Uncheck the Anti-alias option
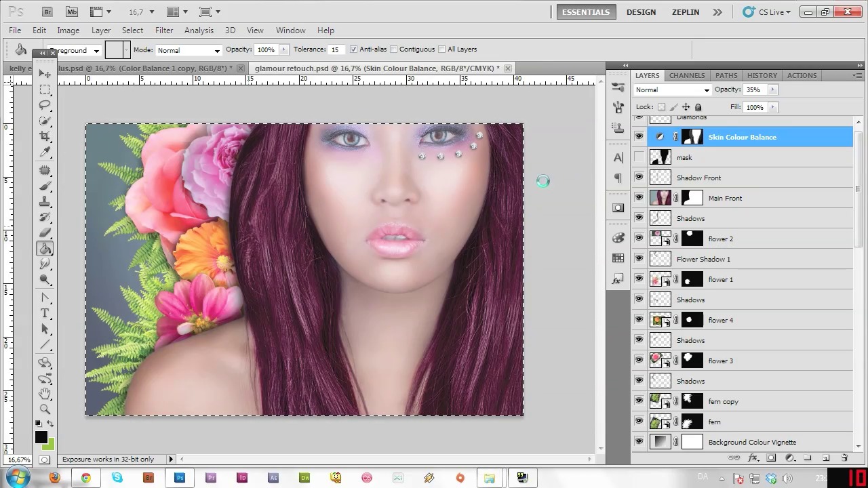Screen dimensions: 868x488 pos(353,49)
